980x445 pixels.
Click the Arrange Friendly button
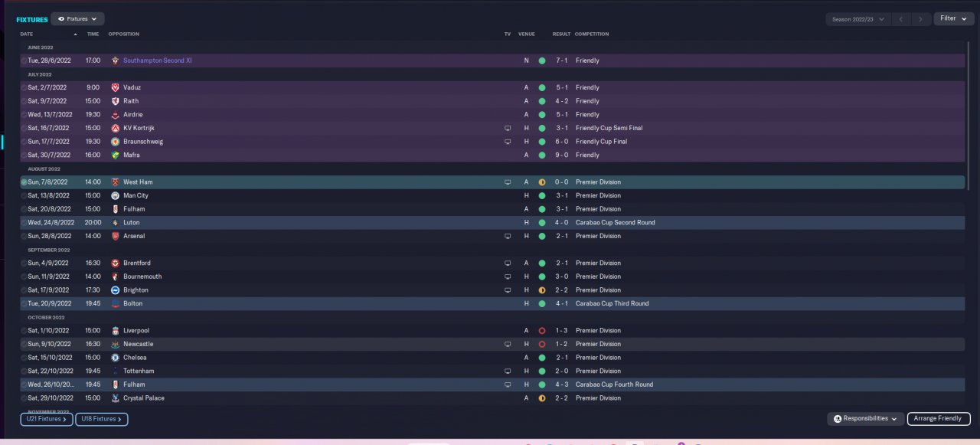coord(939,419)
